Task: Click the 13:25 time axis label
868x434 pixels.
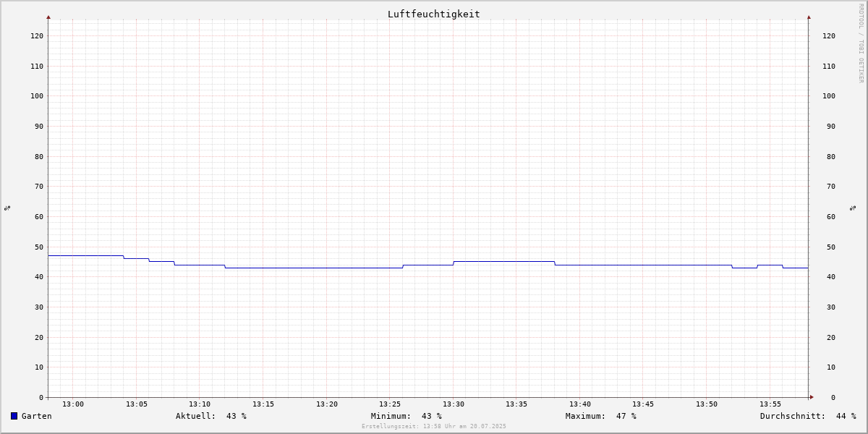Action: tap(390, 404)
